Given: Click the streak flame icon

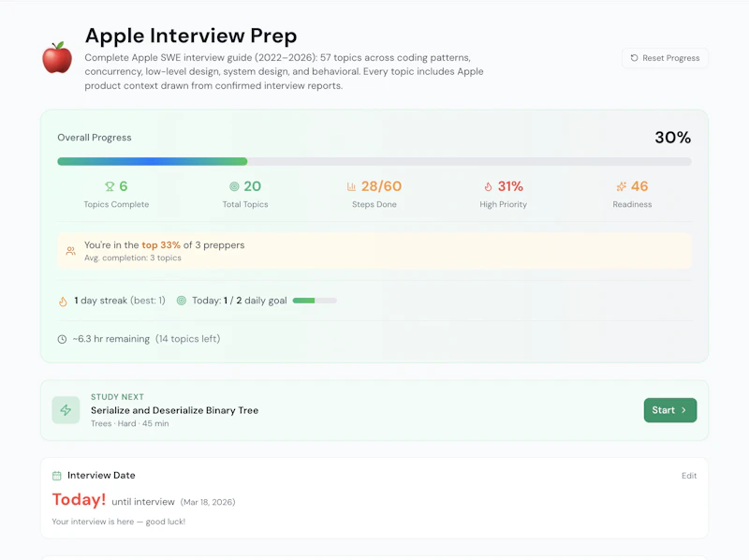Looking at the screenshot, I should [x=63, y=301].
